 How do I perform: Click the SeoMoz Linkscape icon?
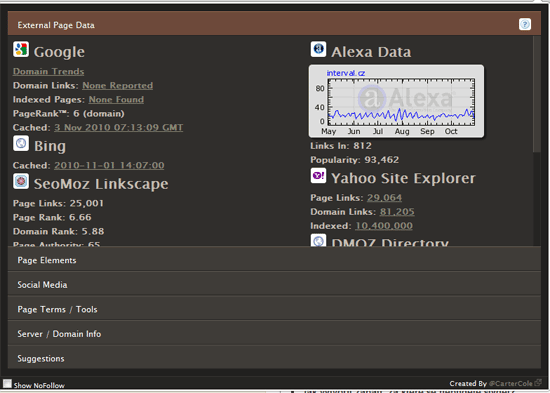point(21,181)
